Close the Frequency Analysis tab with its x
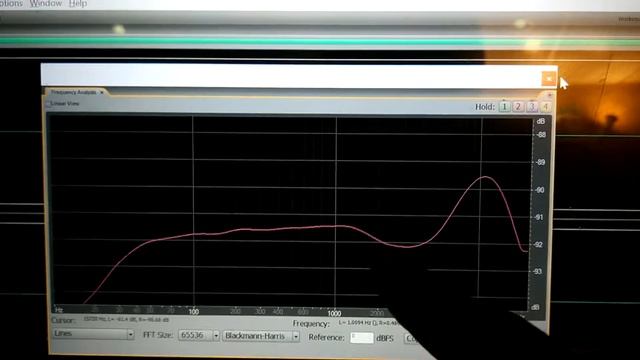Screen dimensions: 640x360 (102, 92)
